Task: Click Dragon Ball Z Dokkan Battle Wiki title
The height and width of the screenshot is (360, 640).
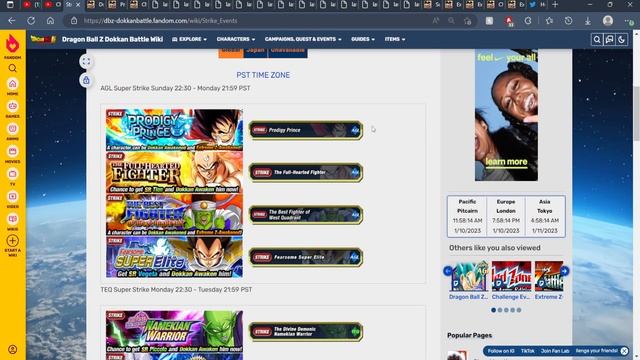Action: click(x=112, y=39)
